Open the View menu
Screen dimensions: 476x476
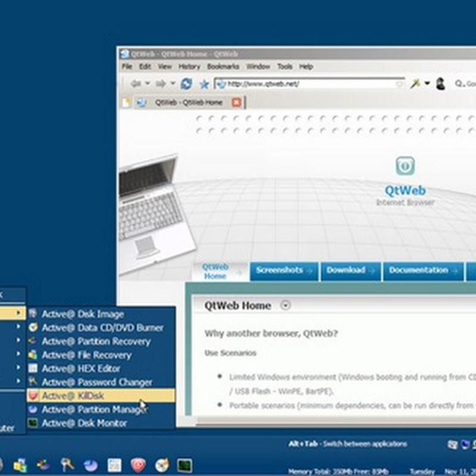(x=165, y=67)
